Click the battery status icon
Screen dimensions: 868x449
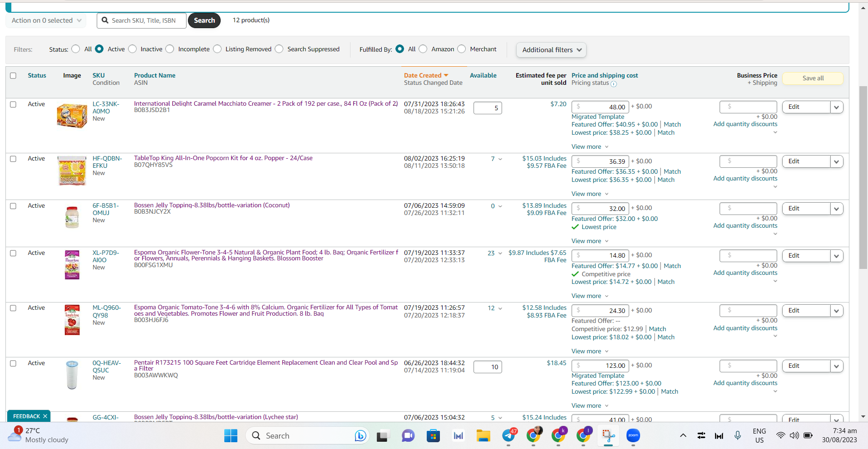808,436
